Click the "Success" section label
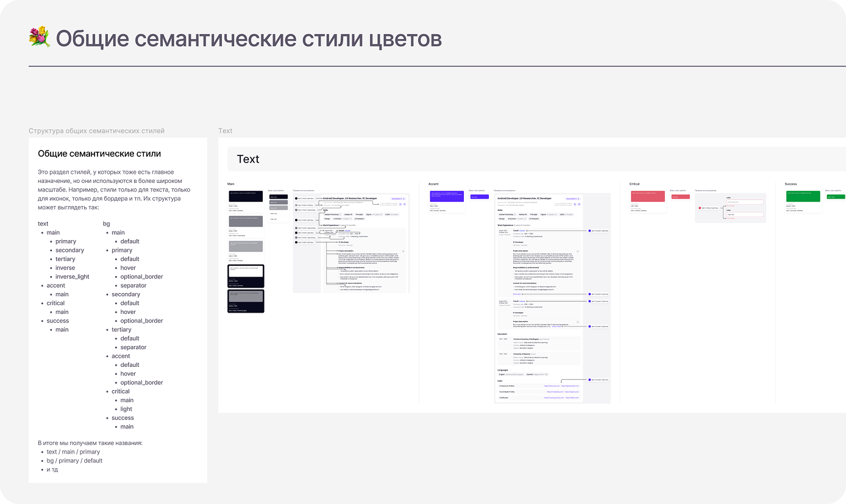 click(x=791, y=184)
